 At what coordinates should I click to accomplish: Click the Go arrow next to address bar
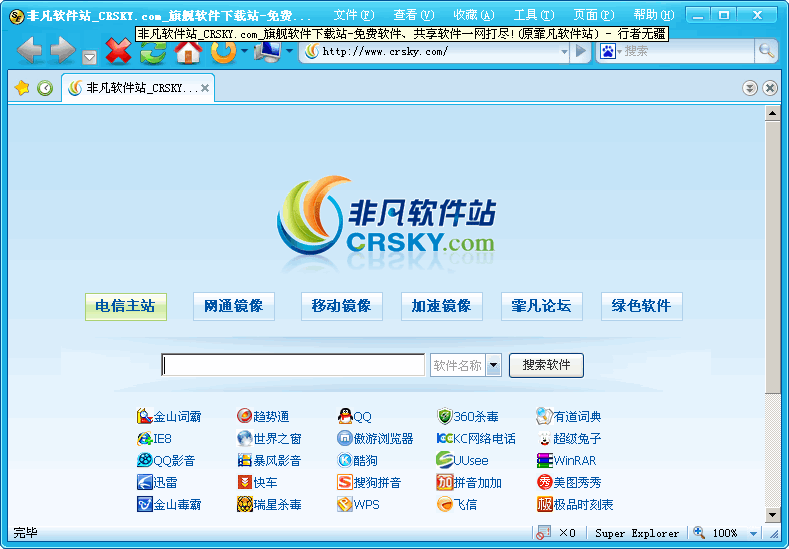581,51
